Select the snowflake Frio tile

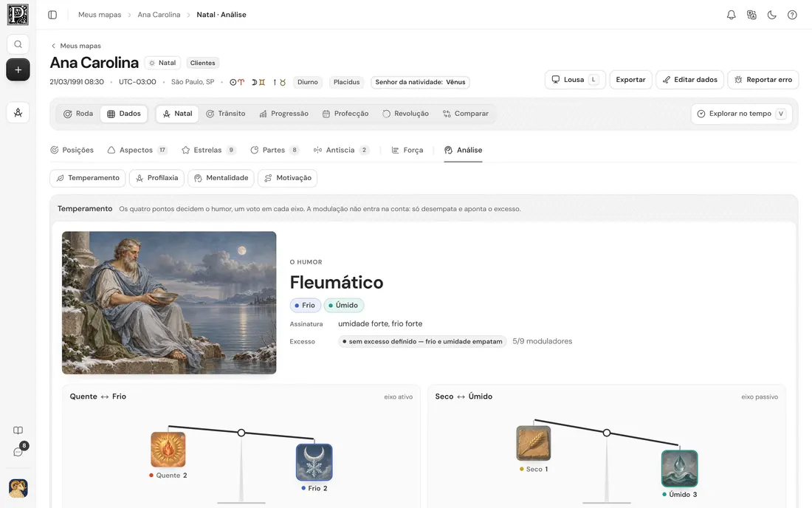pyautogui.click(x=314, y=462)
